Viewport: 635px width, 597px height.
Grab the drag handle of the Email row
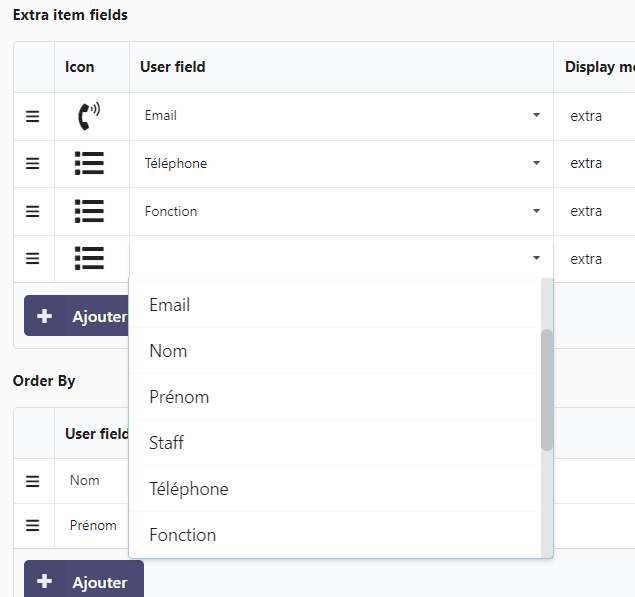point(33,116)
